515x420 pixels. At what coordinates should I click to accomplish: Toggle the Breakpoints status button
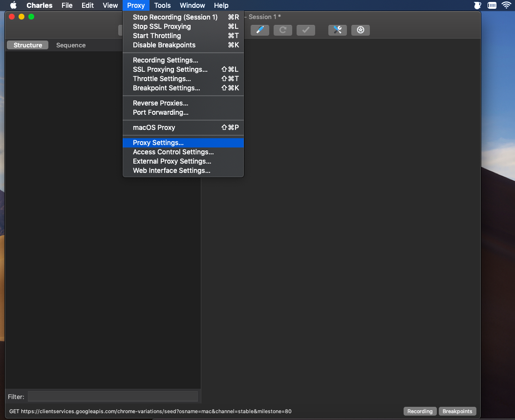tap(457, 411)
